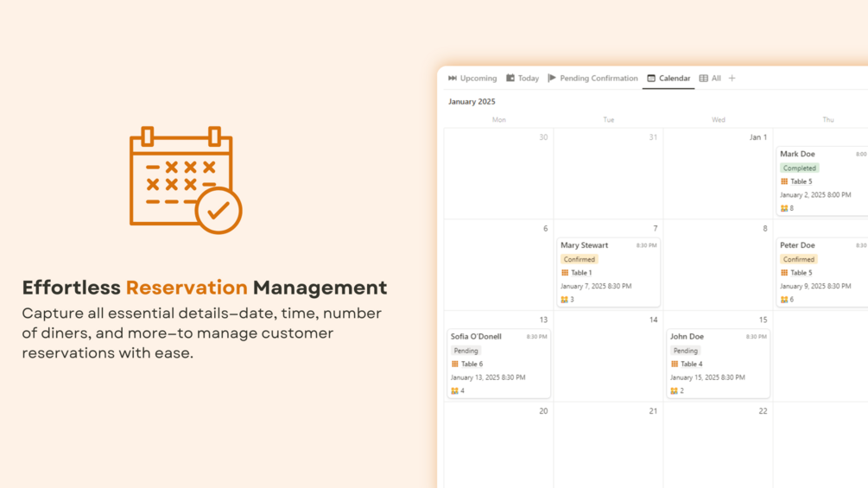Open the Table 5 link on Peter Doe's card
The image size is (868, 488).
(x=801, y=273)
